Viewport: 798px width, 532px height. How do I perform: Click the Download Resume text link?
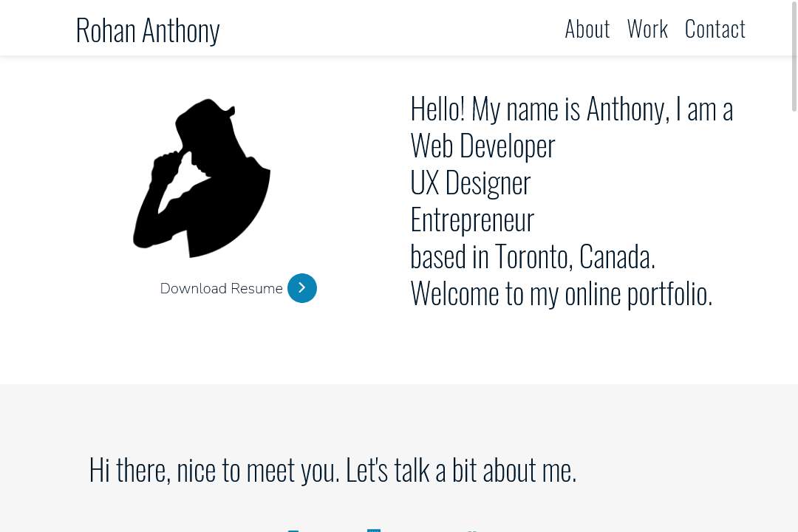pos(222,289)
